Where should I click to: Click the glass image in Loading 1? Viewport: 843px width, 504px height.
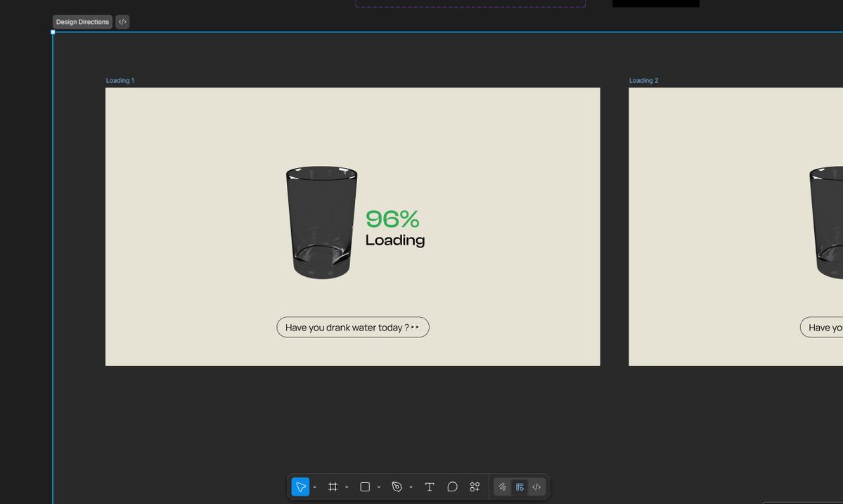click(x=321, y=222)
